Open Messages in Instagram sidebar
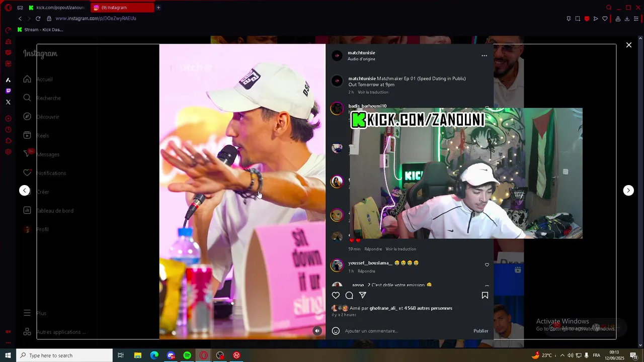 (41, 154)
